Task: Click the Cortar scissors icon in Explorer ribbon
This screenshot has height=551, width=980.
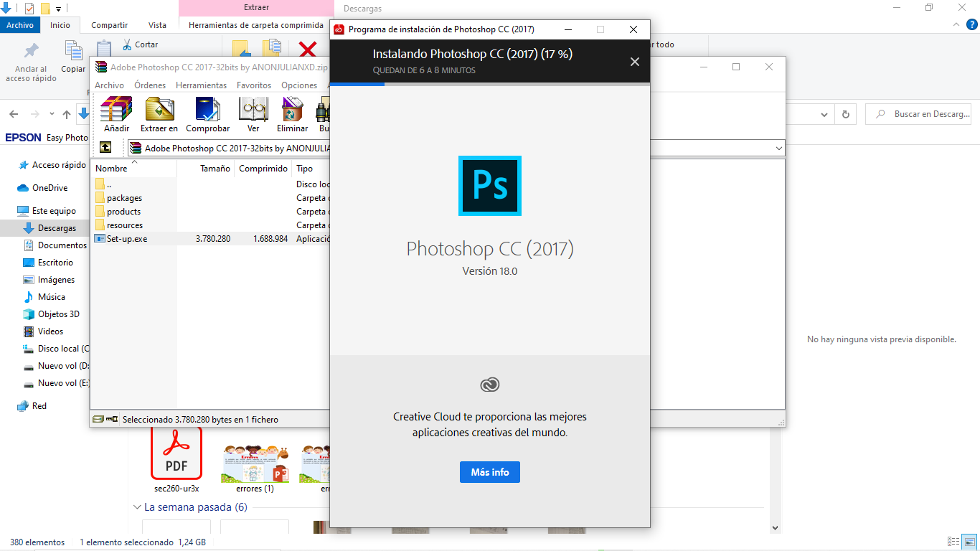Action: pyautogui.click(x=127, y=44)
